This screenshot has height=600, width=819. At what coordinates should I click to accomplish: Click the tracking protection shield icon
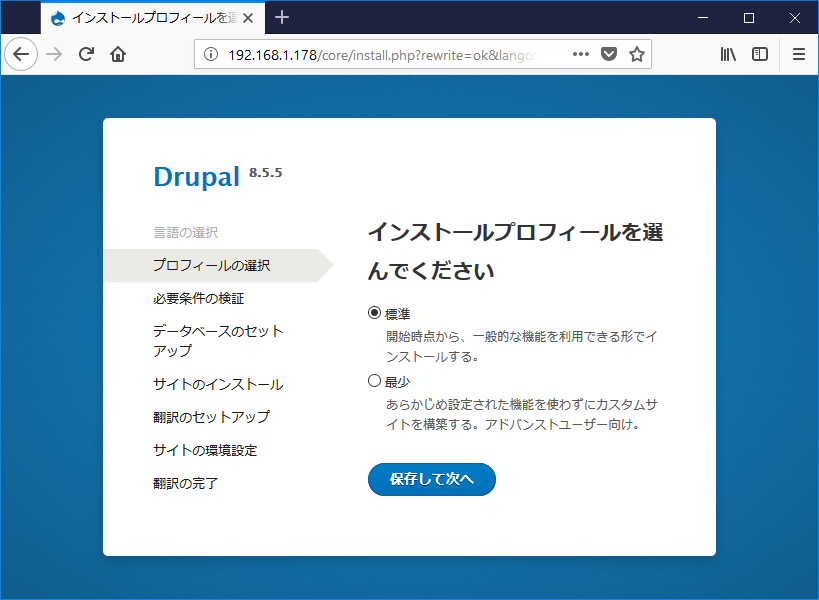click(608, 54)
